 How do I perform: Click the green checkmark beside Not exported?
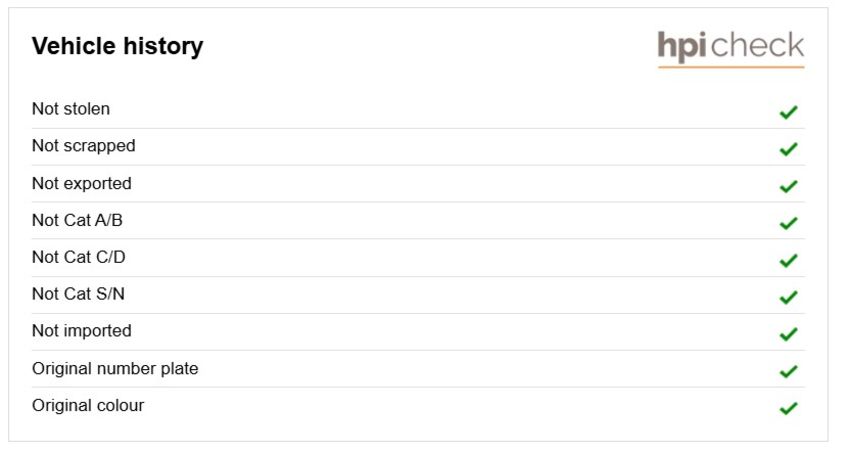pyautogui.click(x=788, y=186)
